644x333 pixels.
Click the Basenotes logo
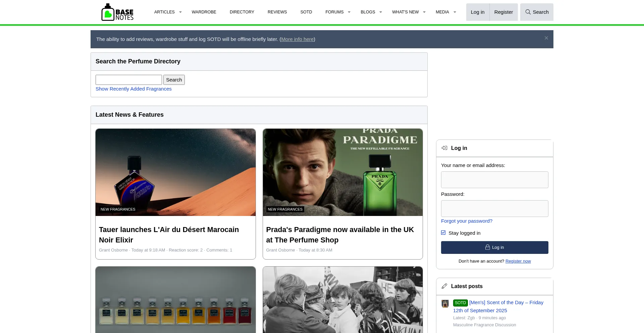[117, 12]
